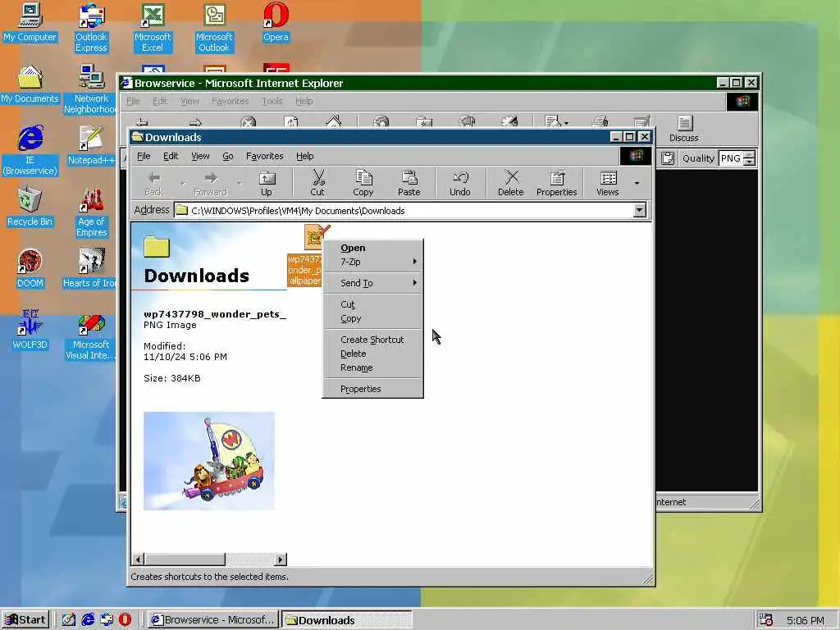
Task: Select IE (Browservice) desktop icon
Action: 30,151
